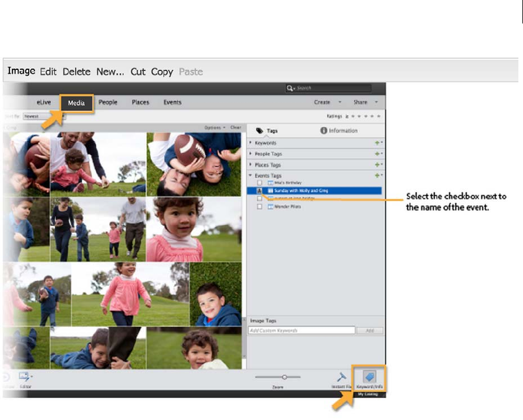Open the Sort By Newest dropdown
This screenshot has height=420, width=523.
coord(43,116)
